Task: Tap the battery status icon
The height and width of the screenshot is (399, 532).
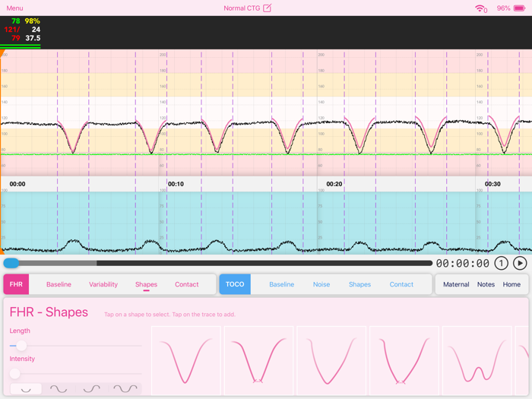Action: click(x=519, y=8)
